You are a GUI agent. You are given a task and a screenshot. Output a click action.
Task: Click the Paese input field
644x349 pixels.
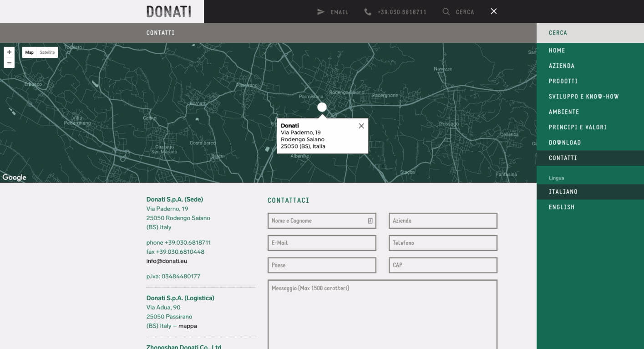pyautogui.click(x=322, y=265)
